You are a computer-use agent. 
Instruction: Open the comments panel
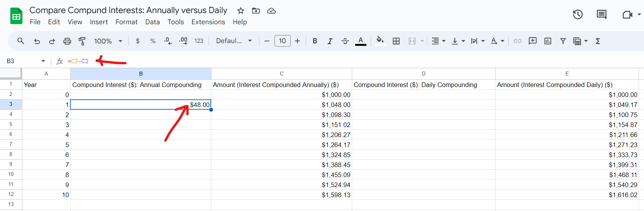click(601, 15)
